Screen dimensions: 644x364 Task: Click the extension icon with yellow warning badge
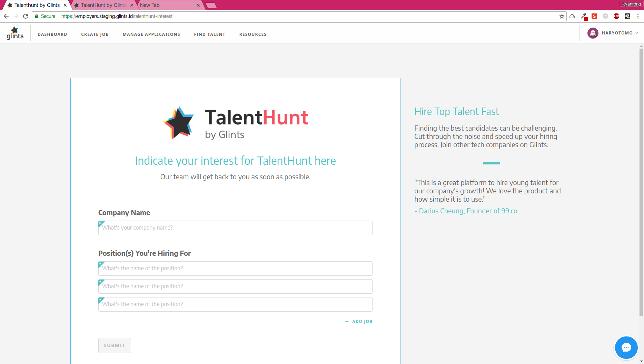[x=627, y=16]
